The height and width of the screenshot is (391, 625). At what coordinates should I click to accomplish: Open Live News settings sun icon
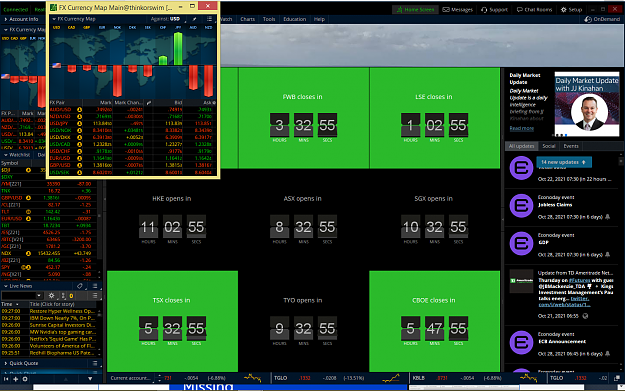click(51, 296)
